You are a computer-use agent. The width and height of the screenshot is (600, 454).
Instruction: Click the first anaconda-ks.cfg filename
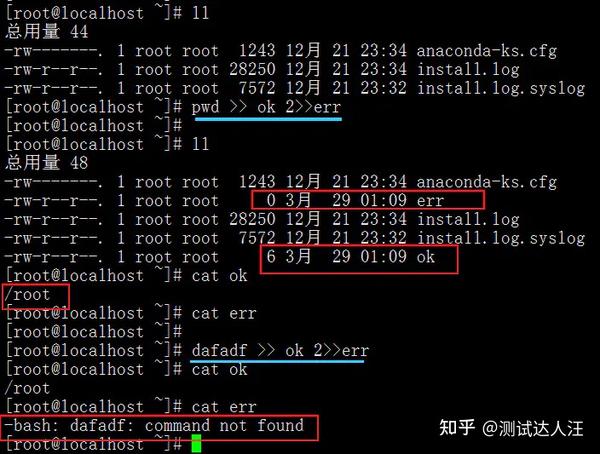[x=486, y=51]
